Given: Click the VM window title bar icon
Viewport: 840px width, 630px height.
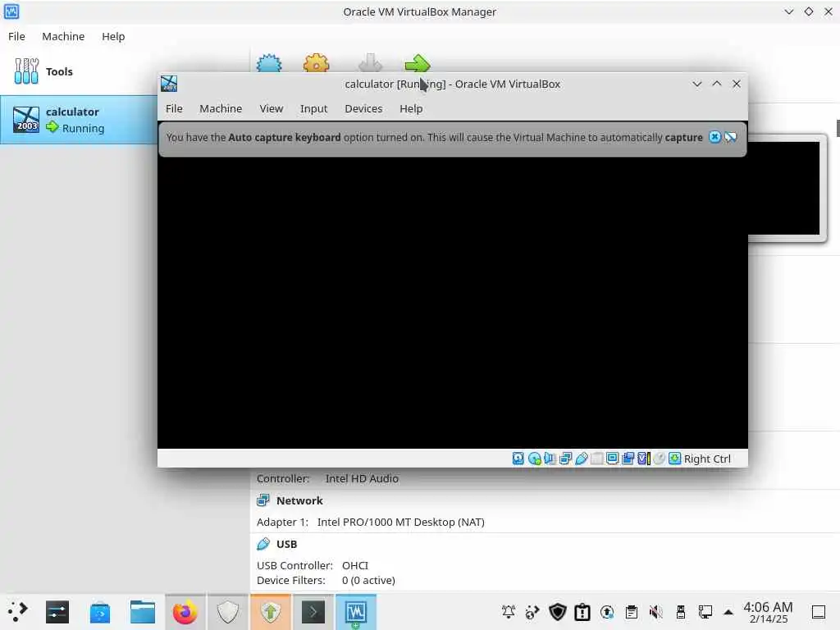Looking at the screenshot, I should pos(169,84).
